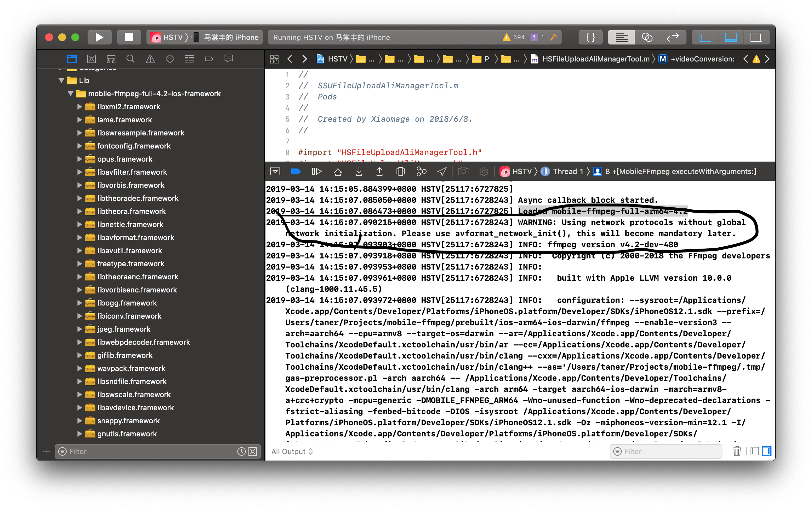Open the Debug Memory Graph tool
The width and height of the screenshot is (812, 509).
click(422, 171)
